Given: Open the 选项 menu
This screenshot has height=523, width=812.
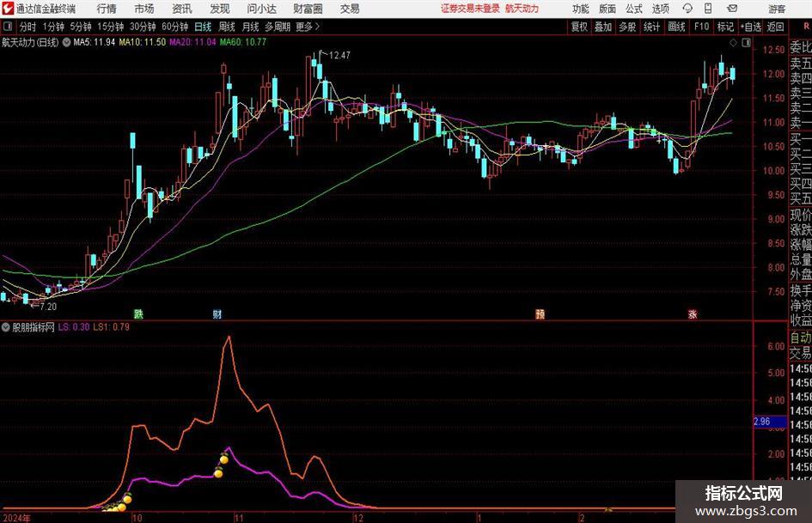Looking at the screenshot, I should [x=661, y=9].
